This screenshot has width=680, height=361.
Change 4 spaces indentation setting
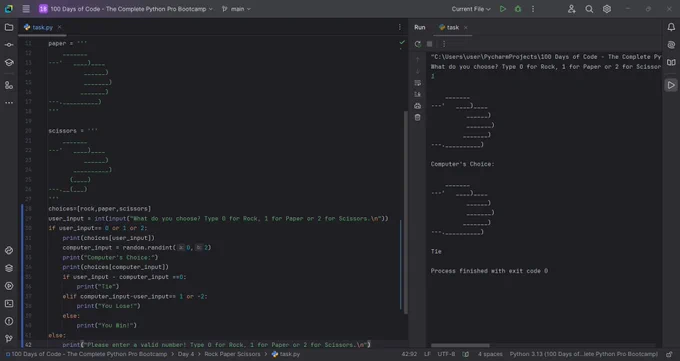coord(490,354)
